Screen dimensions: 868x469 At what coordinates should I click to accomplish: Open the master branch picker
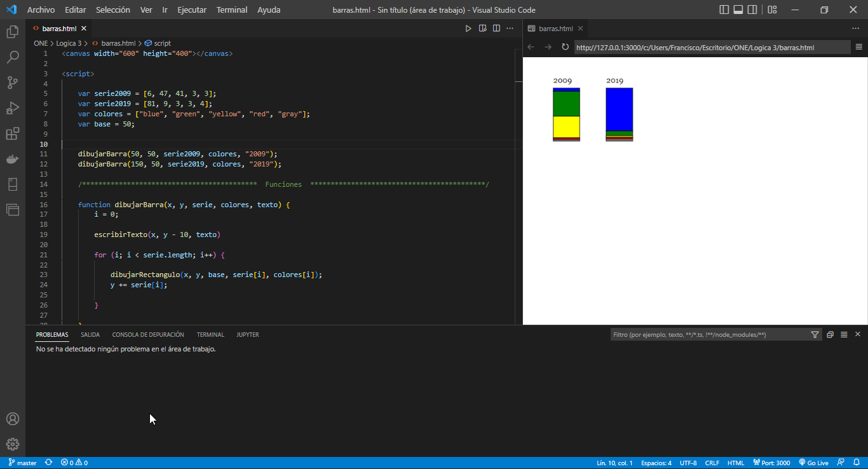pyautogui.click(x=22, y=463)
